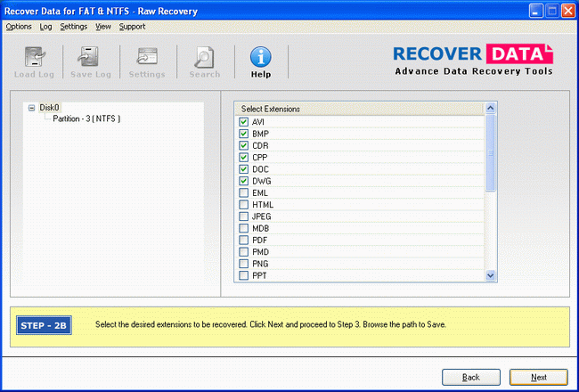Uncheck the AVI extension checkbox
The width and height of the screenshot is (579, 392).
[243, 122]
